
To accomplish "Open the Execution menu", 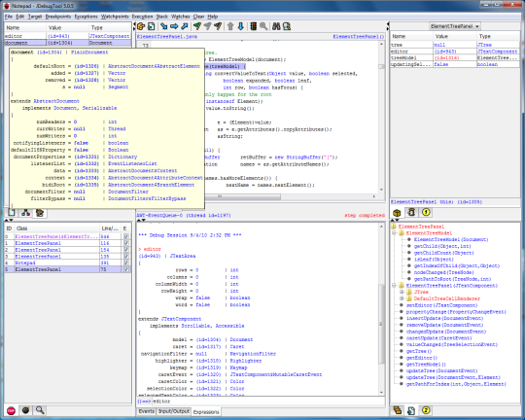I will 142,17.
